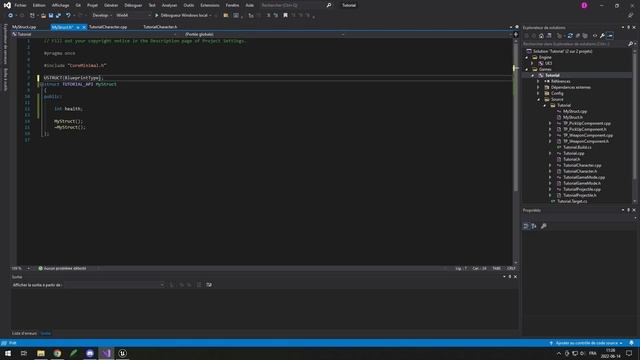Open the Affichage menu

point(60,5)
